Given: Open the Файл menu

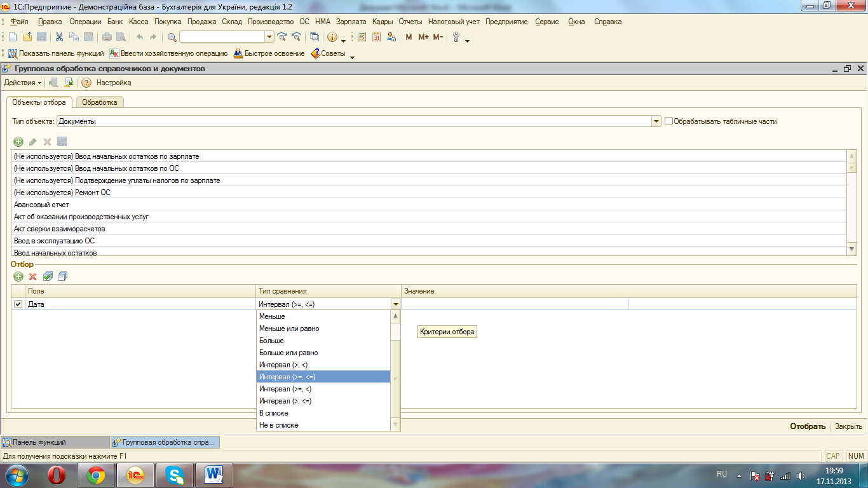Looking at the screenshot, I should [19, 22].
